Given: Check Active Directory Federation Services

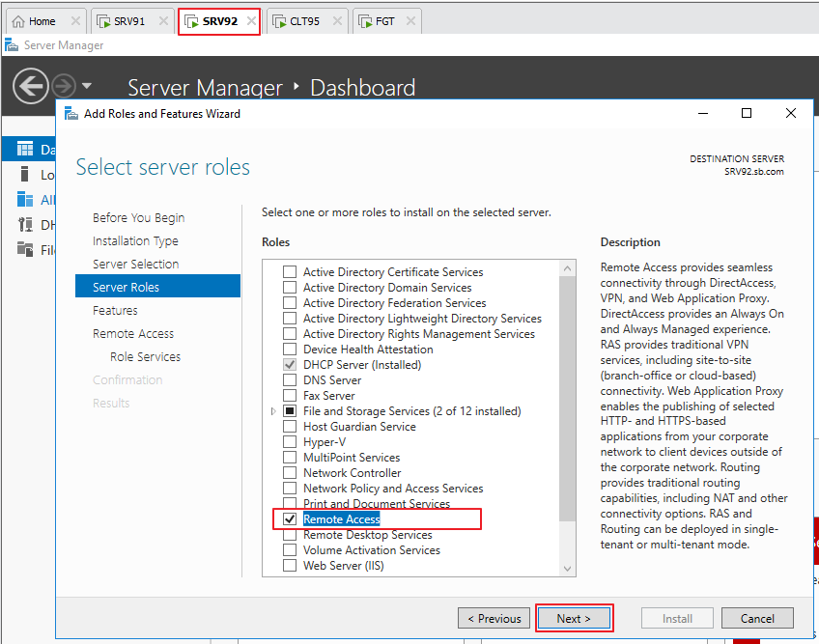Looking at the screenshot, I should point(290,303).
